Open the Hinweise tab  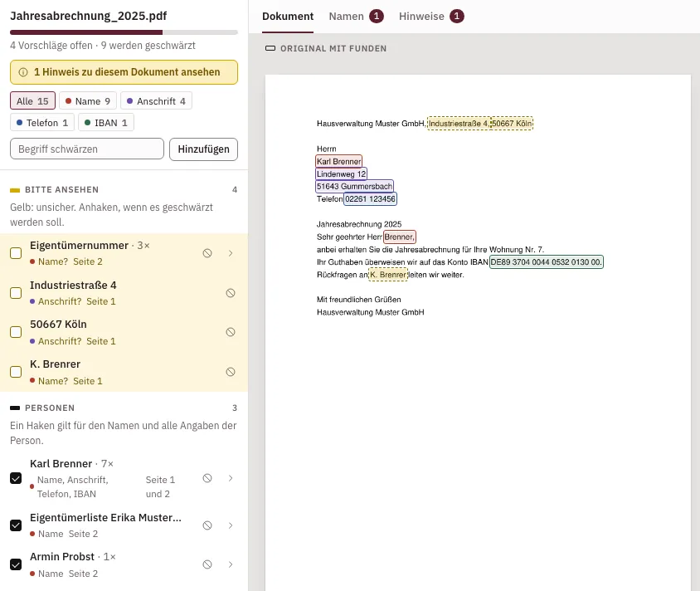[x=431, y=17]
